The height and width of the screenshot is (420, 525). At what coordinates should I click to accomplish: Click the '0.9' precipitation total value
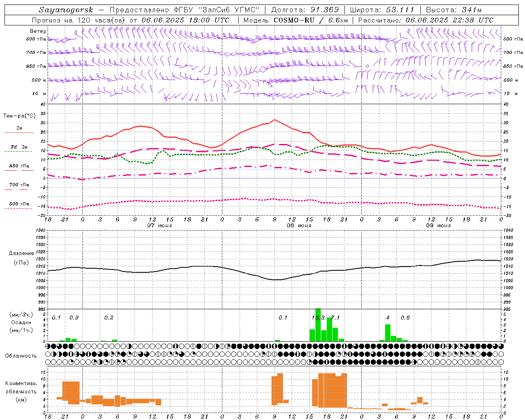74,318
